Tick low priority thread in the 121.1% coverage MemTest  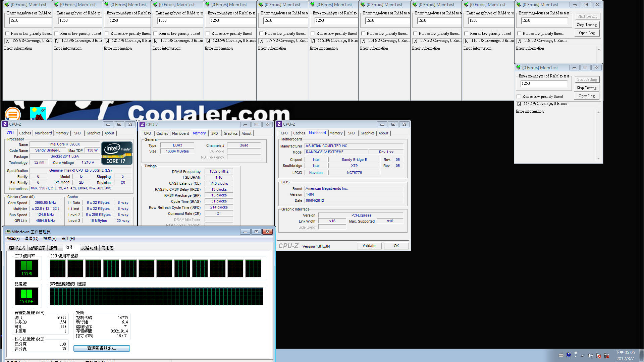coord(107,34)
